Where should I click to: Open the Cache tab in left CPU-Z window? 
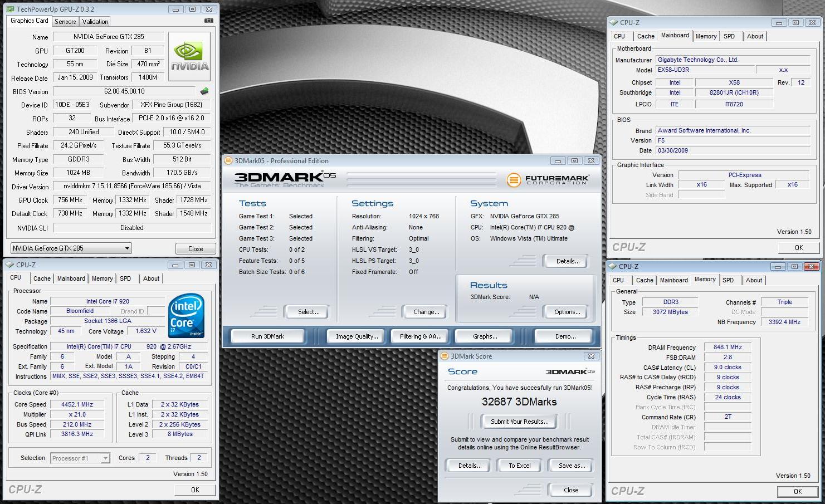tap(42, 278)
